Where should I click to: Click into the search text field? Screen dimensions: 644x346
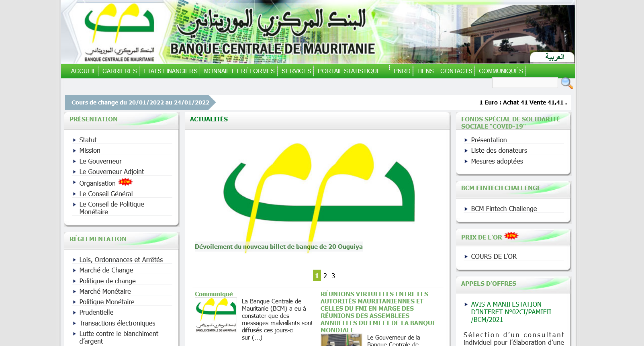pos(524,83)
